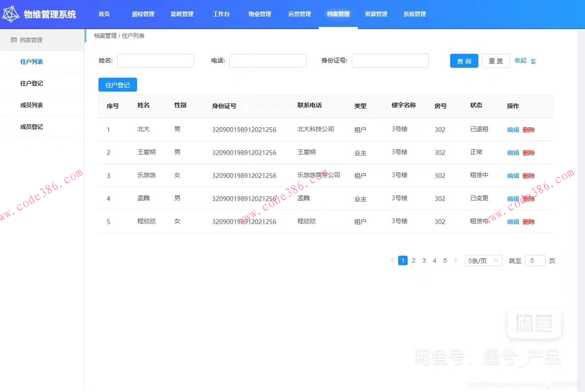585x392 pixels.
Task: Click the 住户登记 button above the table
Action: click(x=117, y=84)
